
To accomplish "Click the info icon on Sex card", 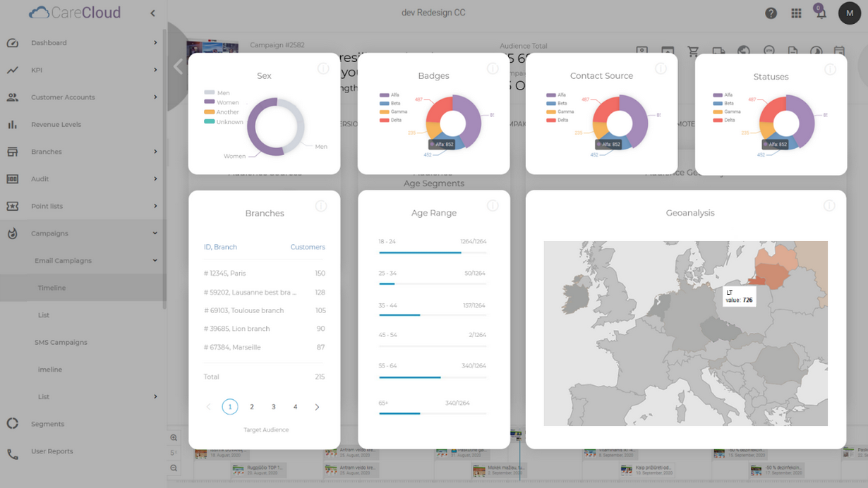I will click(x=323, y=68).
